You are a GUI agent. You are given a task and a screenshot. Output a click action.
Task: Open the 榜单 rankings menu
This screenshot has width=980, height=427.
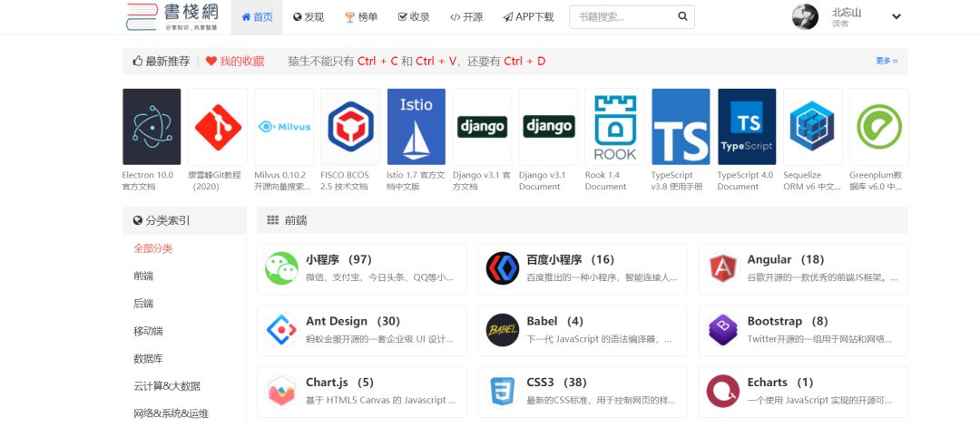click(x=360, y=17)
